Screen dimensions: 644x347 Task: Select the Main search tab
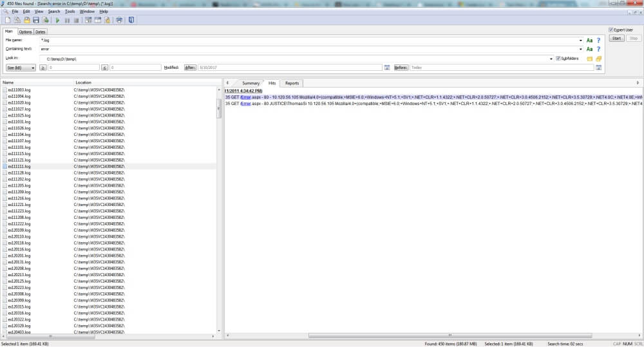pos(9,31)
